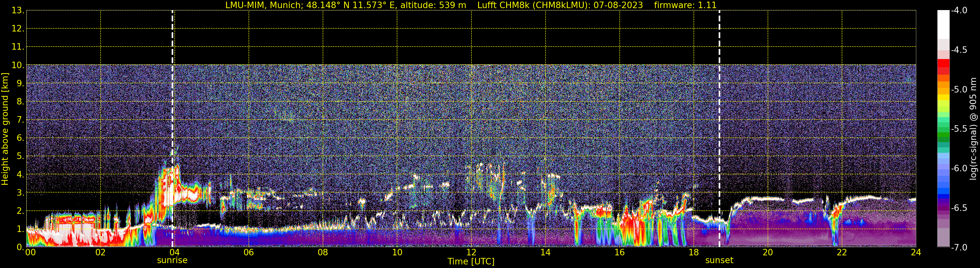
Task: Pick the deep blue band in the colorbar
Action: [944, 197]
